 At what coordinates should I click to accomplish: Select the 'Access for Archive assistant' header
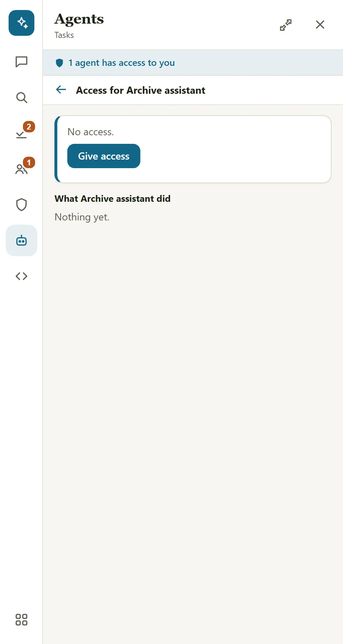(x=141, y=90)
